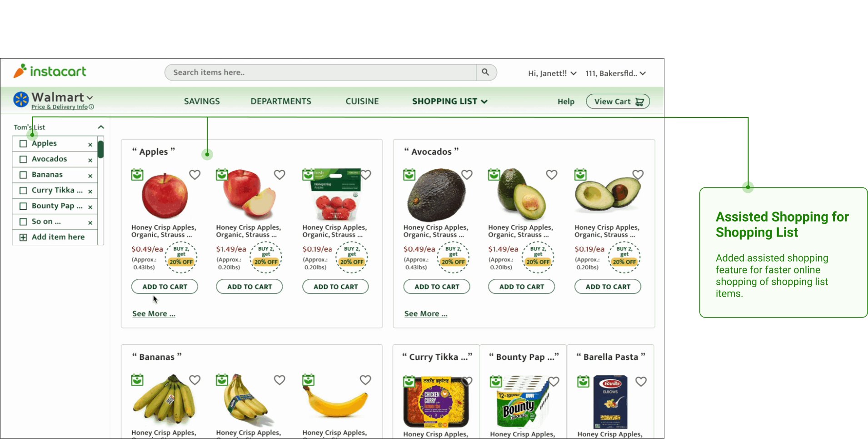The height and width of the screenshot is (439, 868).
Task: Collapse Tom's List with the chevron
Action: pos(101,127)
